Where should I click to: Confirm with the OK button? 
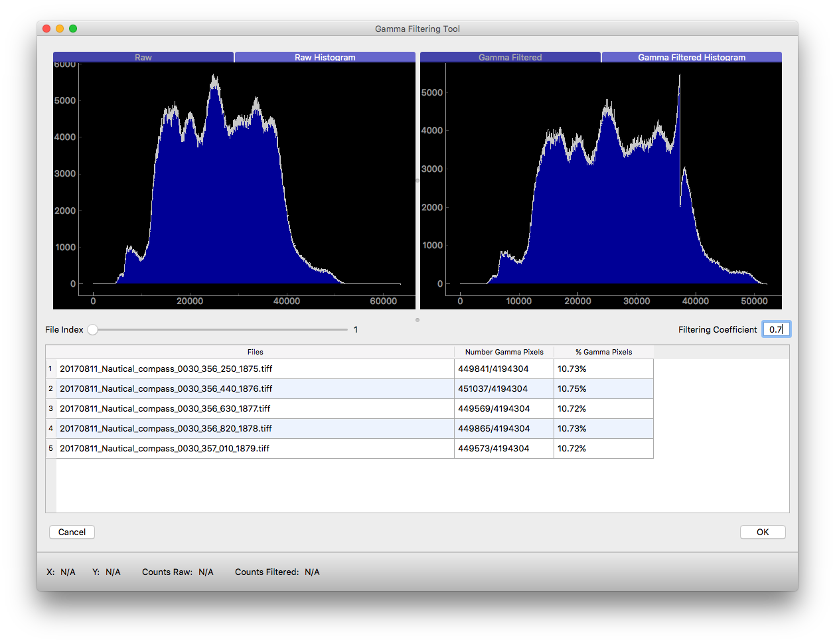click(763, 532)
